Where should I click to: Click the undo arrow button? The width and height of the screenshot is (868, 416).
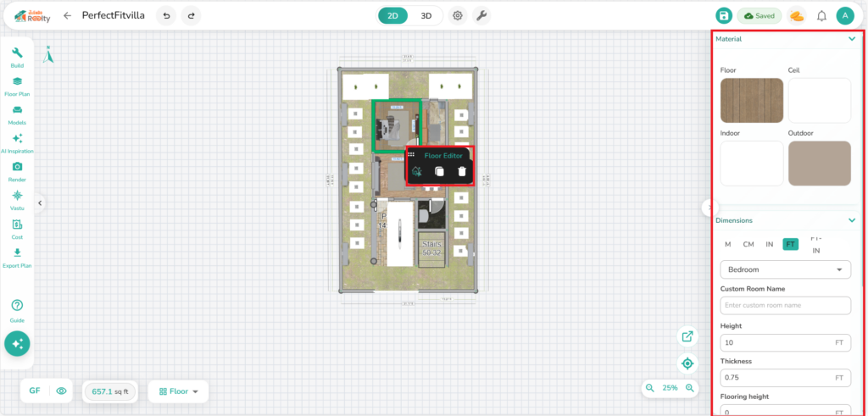[x=166, y=15]
